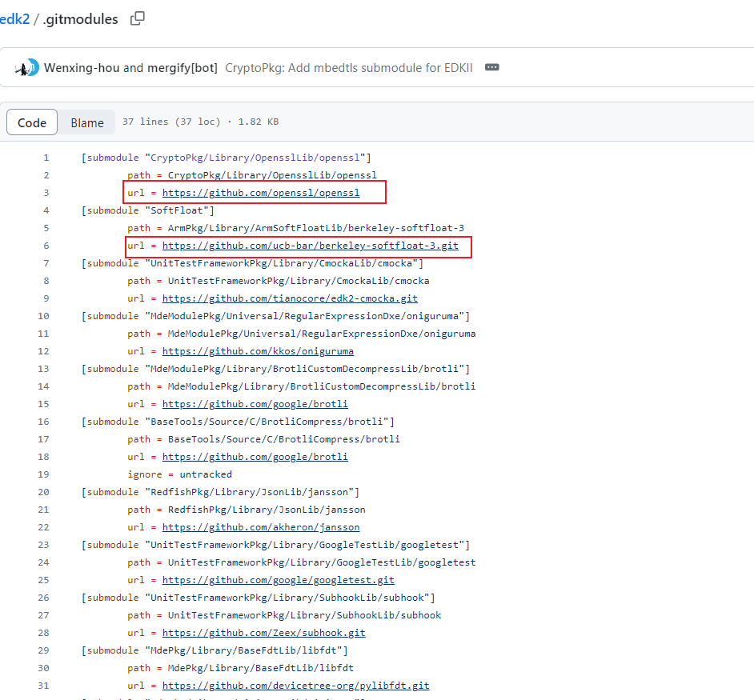The width and height of the screenshot is (754, 700).
Task: Open the tianocore/edk2-cmocka.git URL
Action: 290,298
